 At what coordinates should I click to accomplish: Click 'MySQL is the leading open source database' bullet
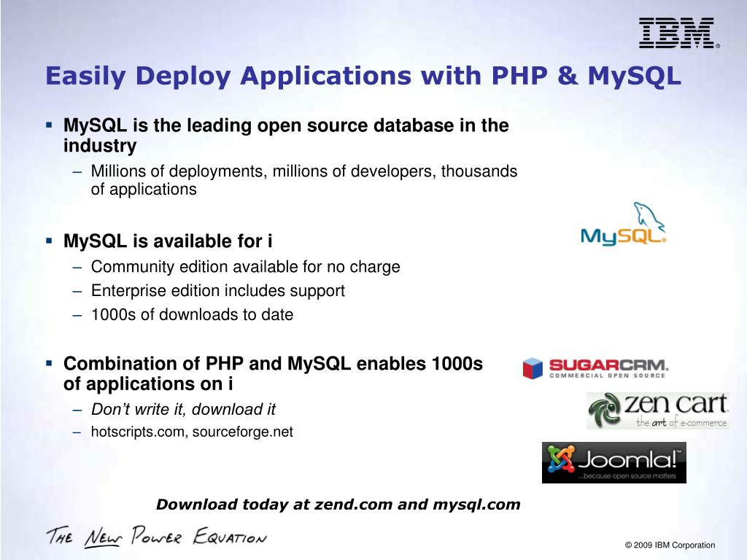pyautogui.click(x=286, y=135)
